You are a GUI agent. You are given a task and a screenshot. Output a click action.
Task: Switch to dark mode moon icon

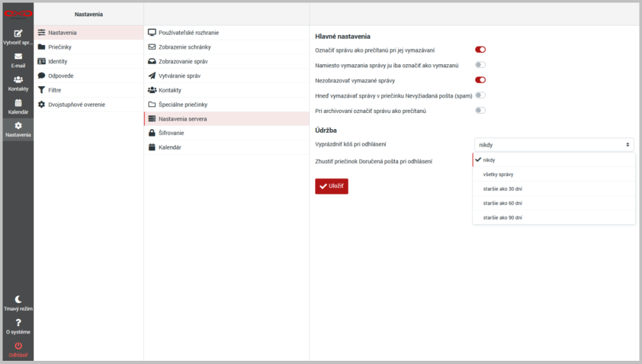pyautogui.click(x=18, y=299)
